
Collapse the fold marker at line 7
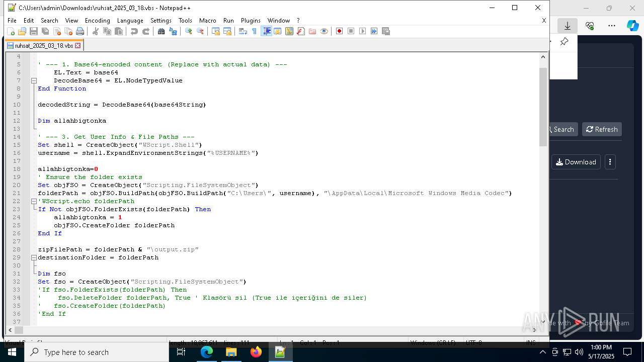tap(34, 80)
